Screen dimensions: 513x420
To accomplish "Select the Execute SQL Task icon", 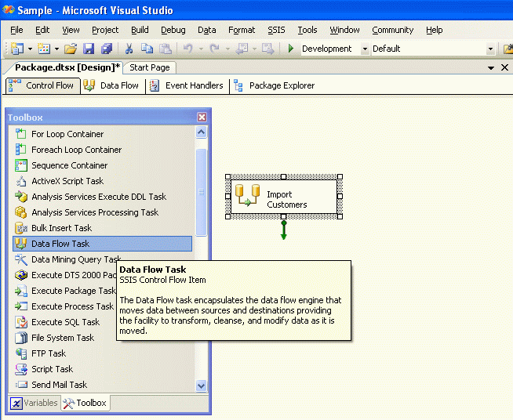I will click(21, 322).
